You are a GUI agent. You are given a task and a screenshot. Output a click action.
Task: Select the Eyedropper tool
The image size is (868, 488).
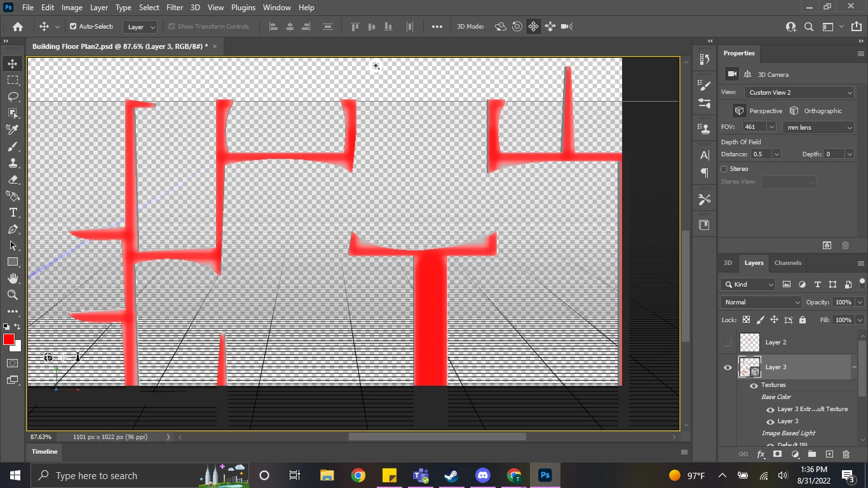[13, 130]
